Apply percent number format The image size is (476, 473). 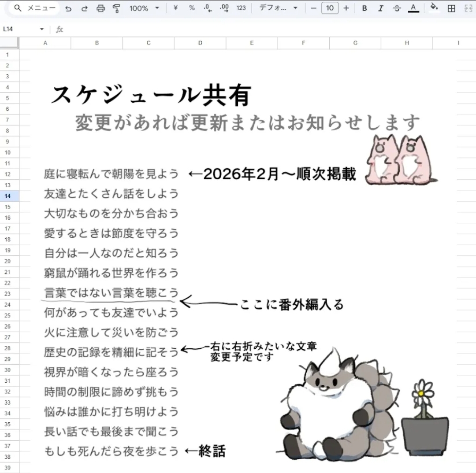[x=192, y=8]
